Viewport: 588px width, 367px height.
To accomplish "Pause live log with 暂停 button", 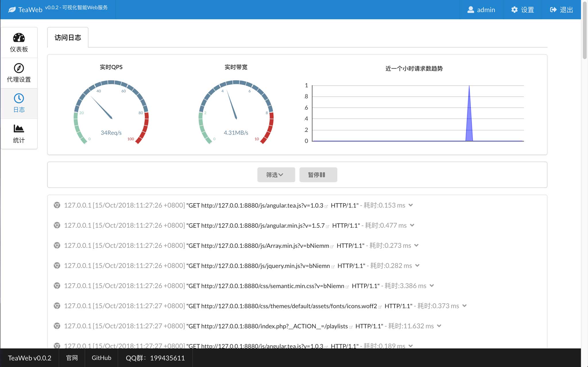I will (318, 175).
